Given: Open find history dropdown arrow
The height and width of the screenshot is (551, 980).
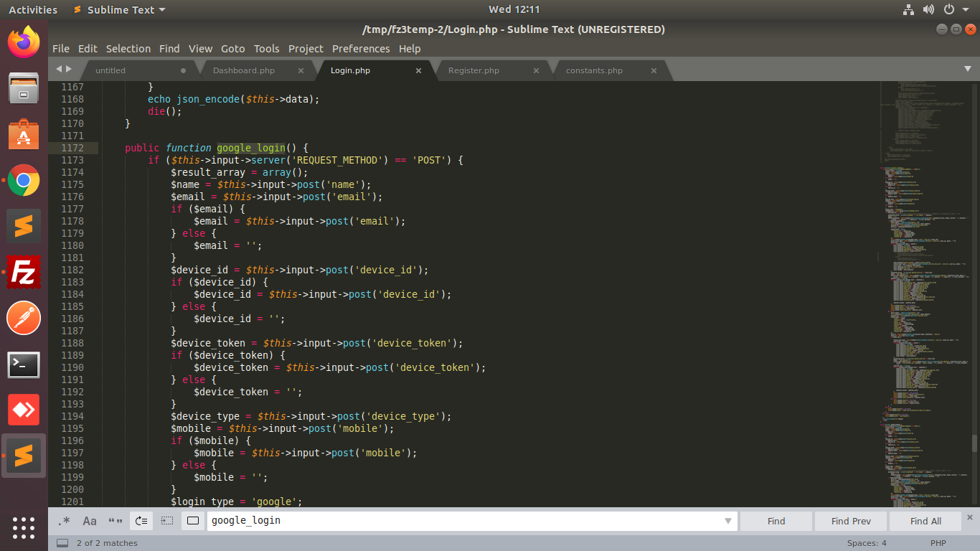Looking at the screenshot, I should click(x=728, y=521).
